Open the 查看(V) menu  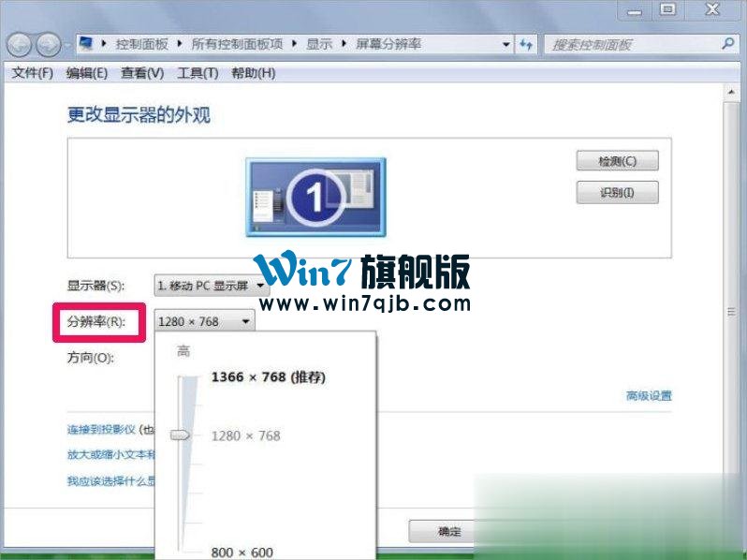pos(142,73)
